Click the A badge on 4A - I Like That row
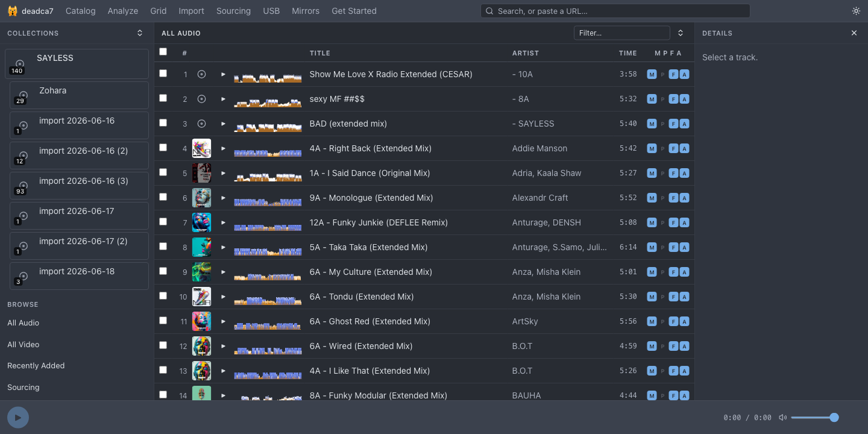The image size is (868, 434). click(x=684, y=371)
